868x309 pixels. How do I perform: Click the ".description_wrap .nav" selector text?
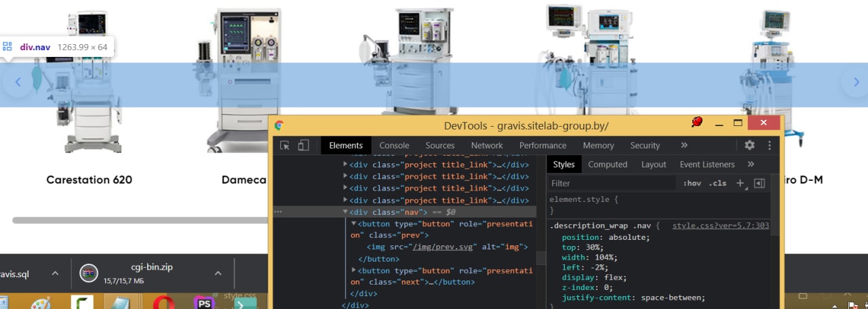(x=601, y=225)
